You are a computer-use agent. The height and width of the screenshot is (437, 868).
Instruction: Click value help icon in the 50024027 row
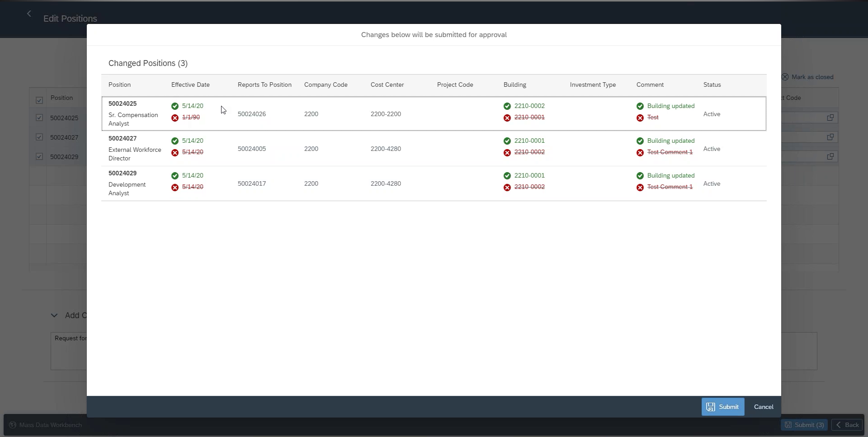tap(830, 137)
